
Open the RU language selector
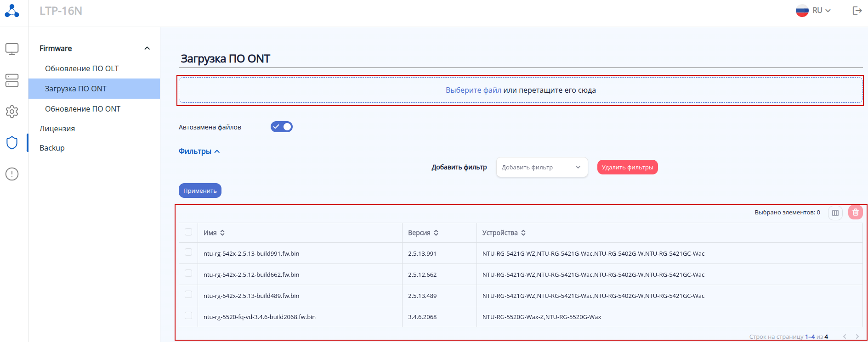pyautogui.click(x=814, y=11)
